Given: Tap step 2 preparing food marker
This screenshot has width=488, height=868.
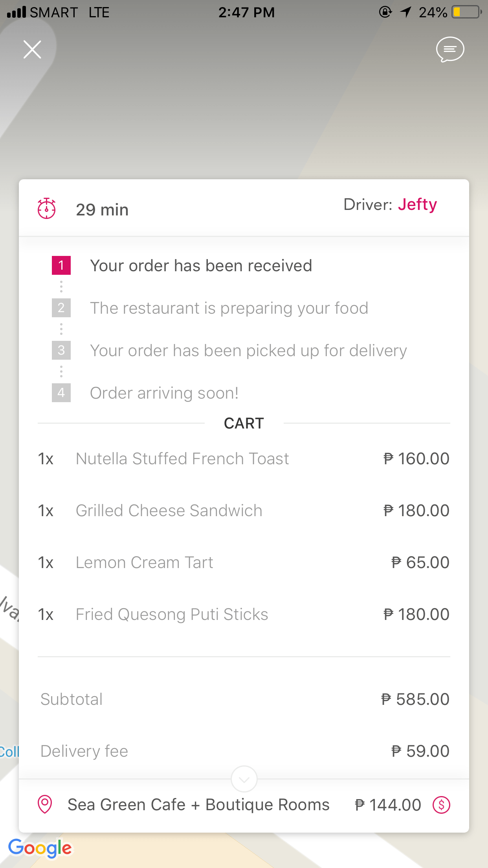Looking at the screenshot, I should 61,308.
